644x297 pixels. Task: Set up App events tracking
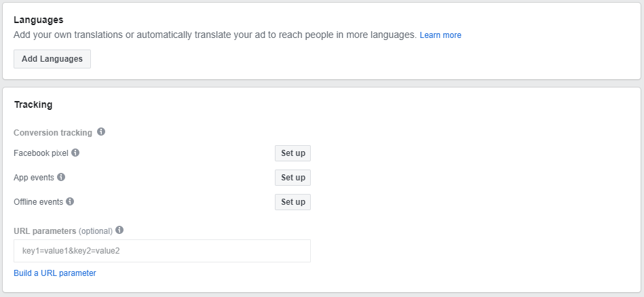[x=292, y=178]
